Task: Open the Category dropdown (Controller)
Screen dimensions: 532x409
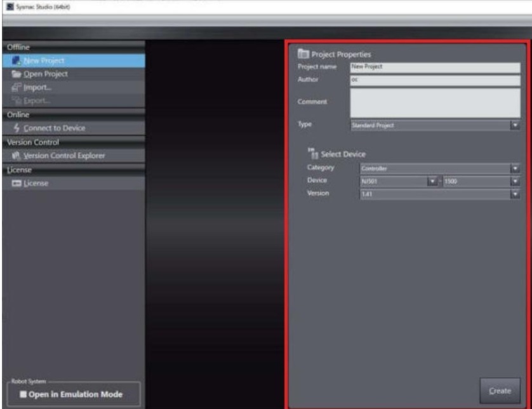Action: 440,168
